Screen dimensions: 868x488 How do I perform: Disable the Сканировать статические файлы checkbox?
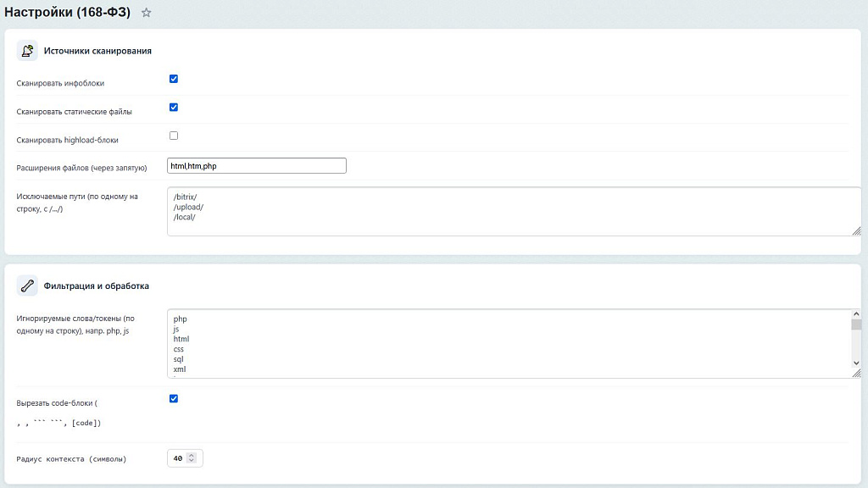[174, 107]
